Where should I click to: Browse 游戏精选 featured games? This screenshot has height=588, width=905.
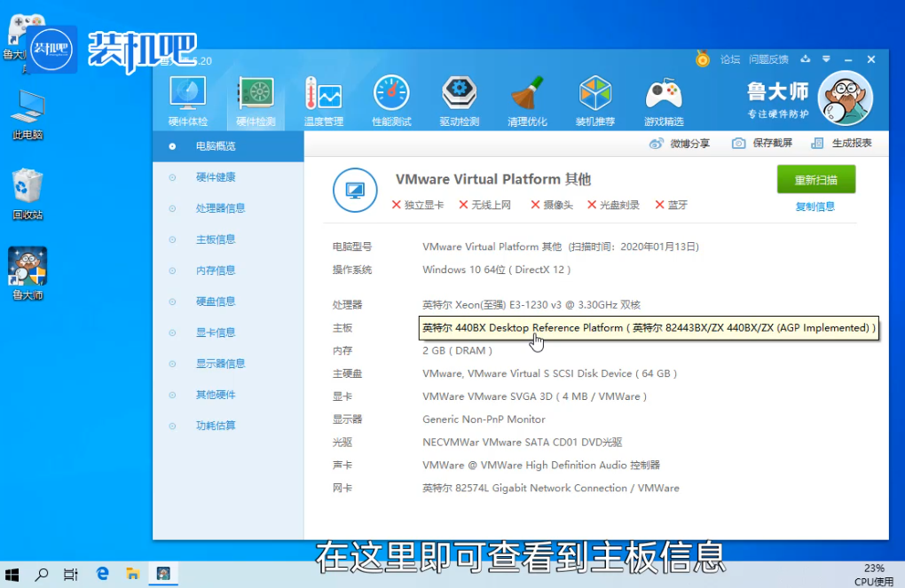pos(662,98)
